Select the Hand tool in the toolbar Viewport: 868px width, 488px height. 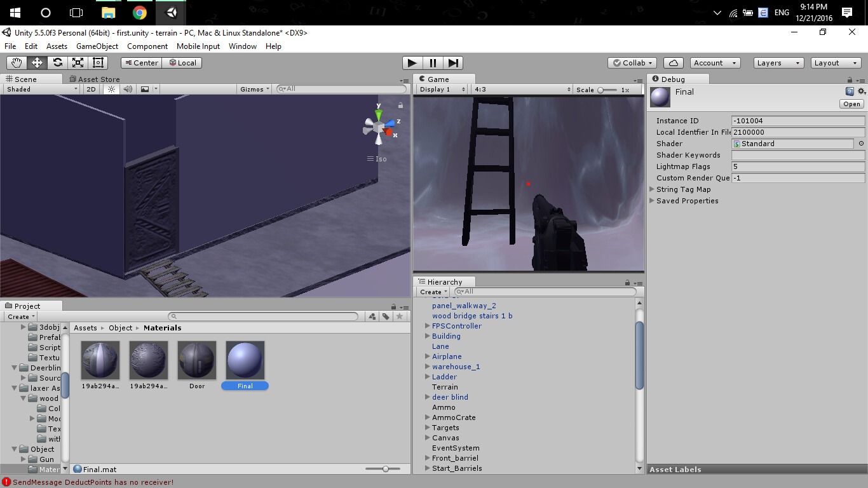click(16, 62)
